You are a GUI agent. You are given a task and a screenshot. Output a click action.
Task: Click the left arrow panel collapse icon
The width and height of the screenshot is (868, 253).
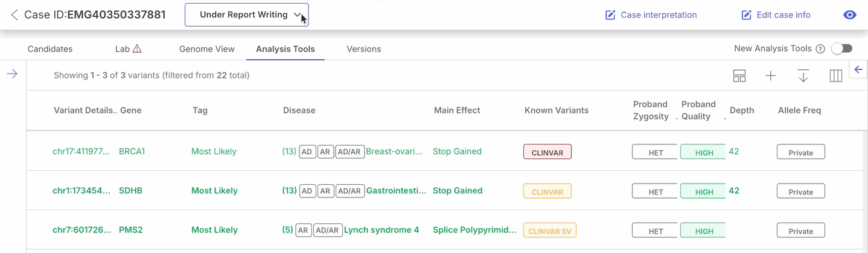tap(858, 69)
